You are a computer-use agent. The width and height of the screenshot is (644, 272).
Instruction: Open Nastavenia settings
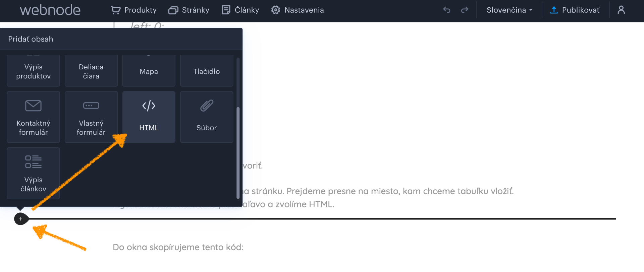[x=298, y=10]
